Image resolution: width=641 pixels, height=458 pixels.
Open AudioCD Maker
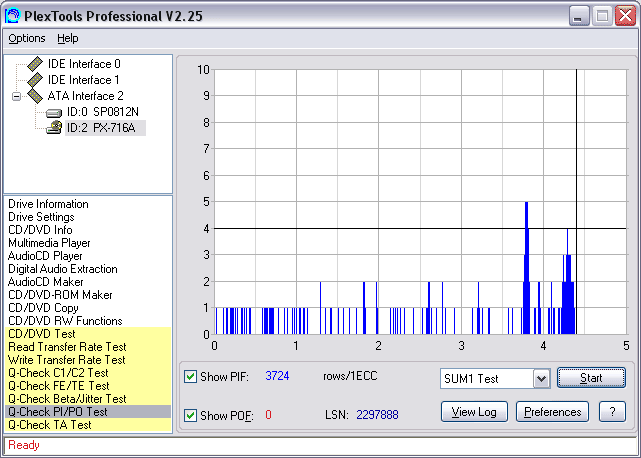(46, 282)
